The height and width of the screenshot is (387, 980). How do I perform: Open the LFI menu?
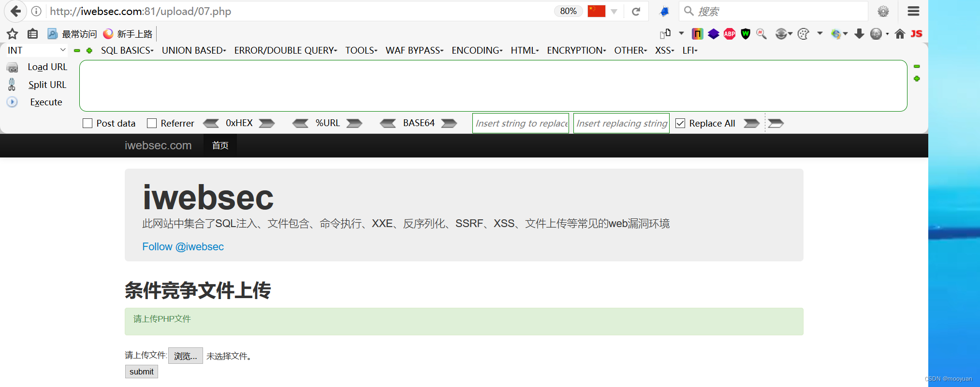tap(690, 50)
